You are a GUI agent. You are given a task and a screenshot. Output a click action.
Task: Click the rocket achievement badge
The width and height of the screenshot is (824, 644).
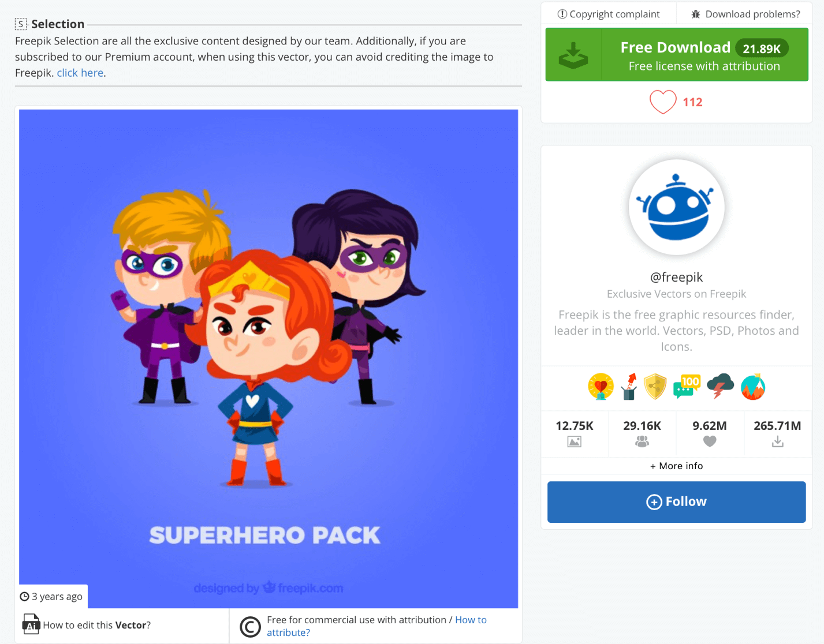(x=629, y=387)
